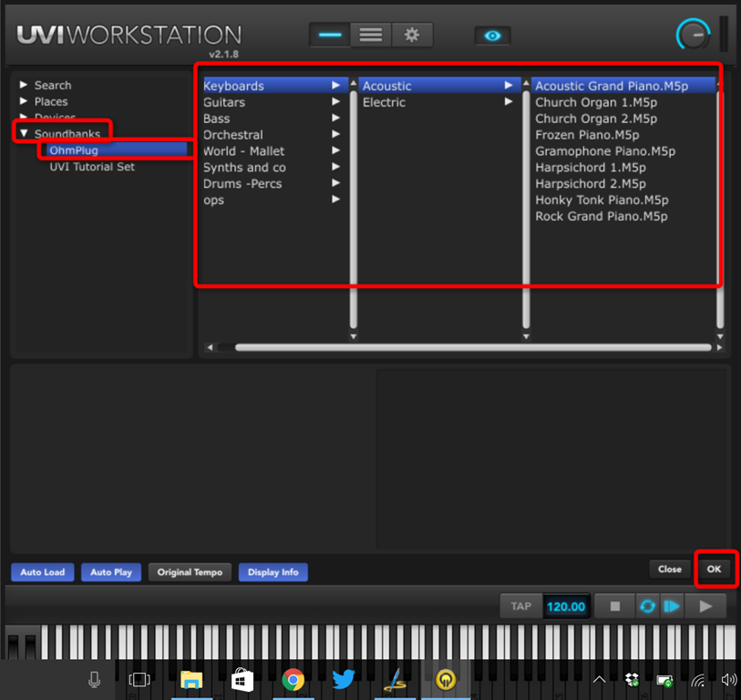Viewport: 741px width, 700px height.
Task: Toggle the Display Info option
Action: point(273,571)
